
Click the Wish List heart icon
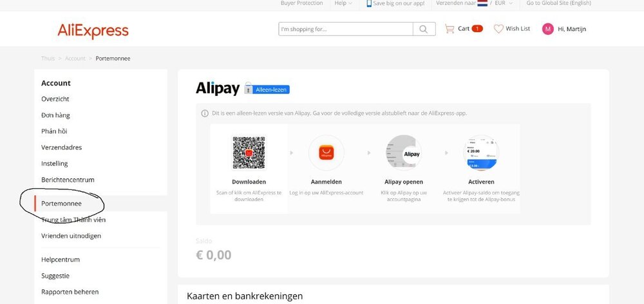tap(498, 29)
